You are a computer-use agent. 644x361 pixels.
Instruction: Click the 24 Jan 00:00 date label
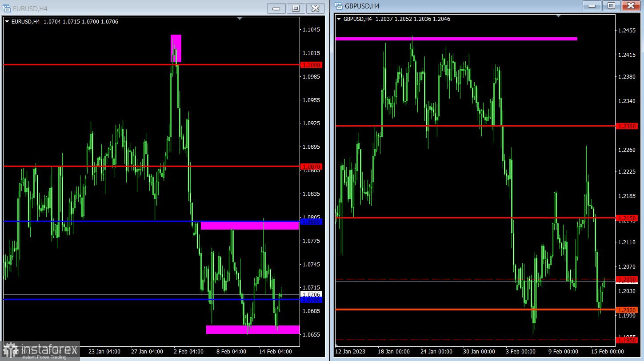[x=436, y=351]
